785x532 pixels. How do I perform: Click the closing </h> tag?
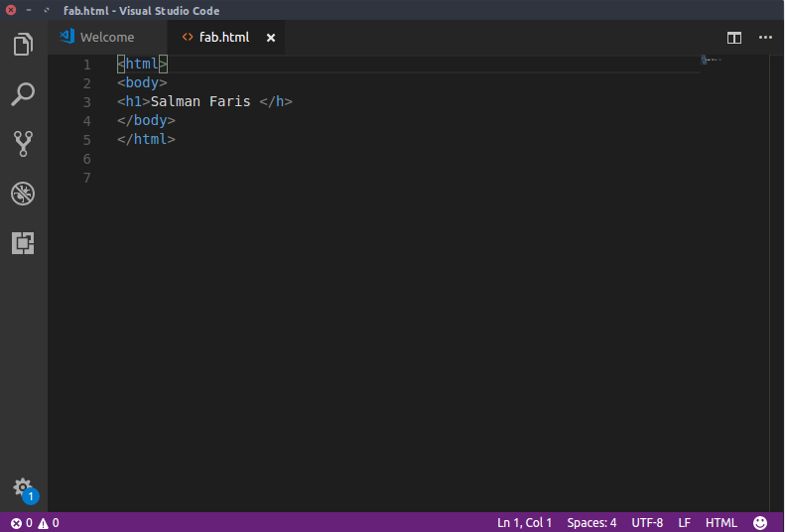tap(276, 101)
